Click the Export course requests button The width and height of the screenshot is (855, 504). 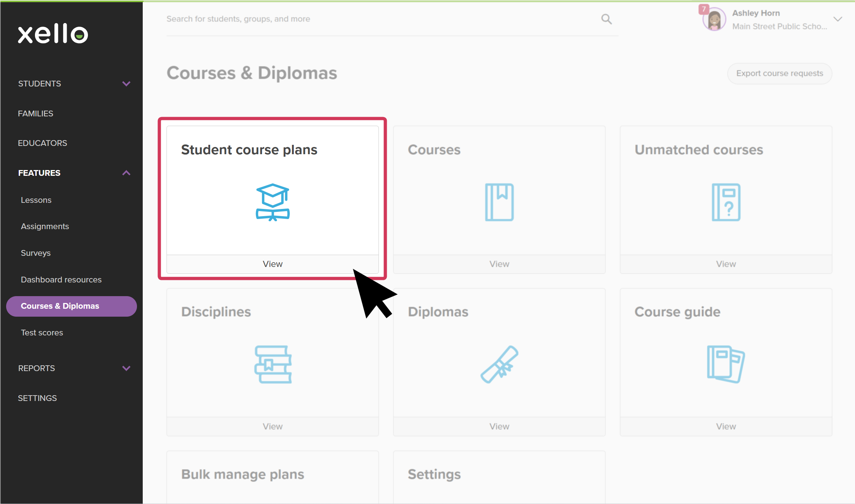click(780, 73)
